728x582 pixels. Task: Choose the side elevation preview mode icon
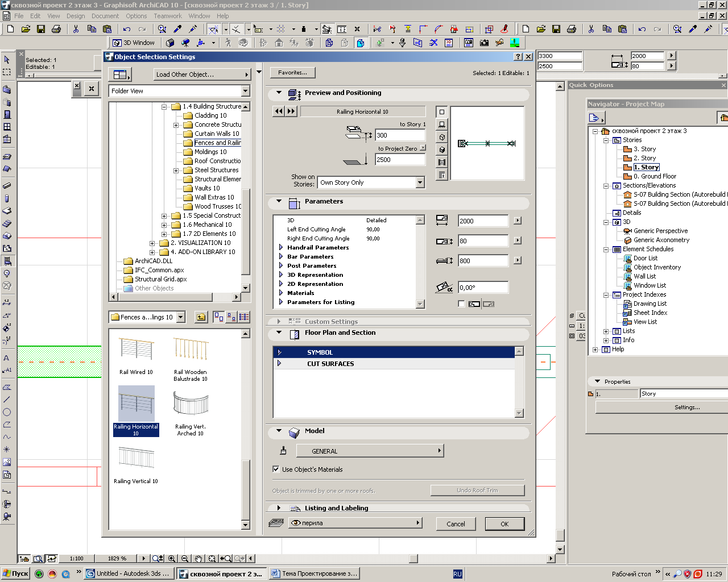pyautogui.click(x=442, y=124)
